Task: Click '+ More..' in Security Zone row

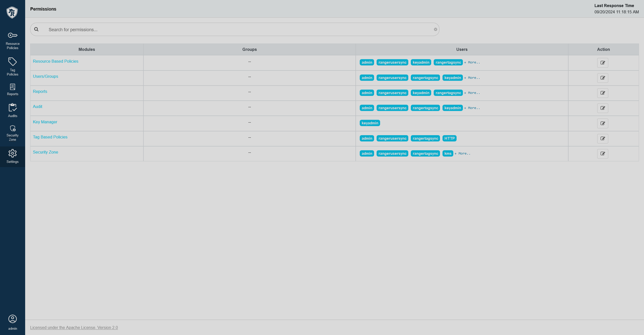Action: (x=462, y=153)
